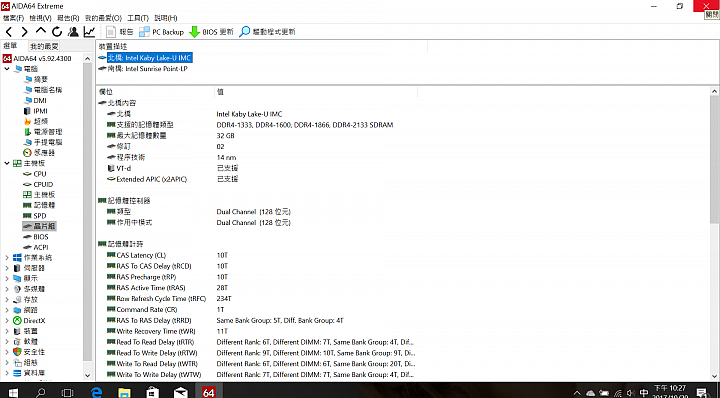Open File Explorer from the taskbar

tap(124, 392)
